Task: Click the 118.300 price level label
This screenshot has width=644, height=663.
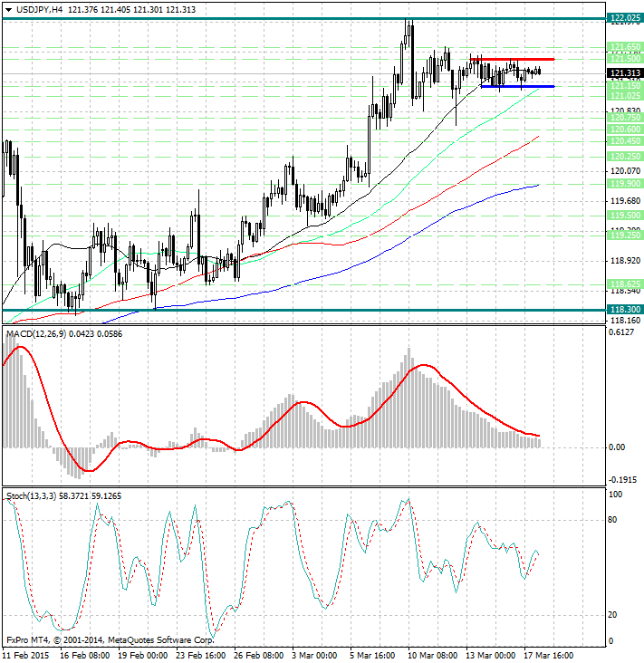Action: coord(625,310)
